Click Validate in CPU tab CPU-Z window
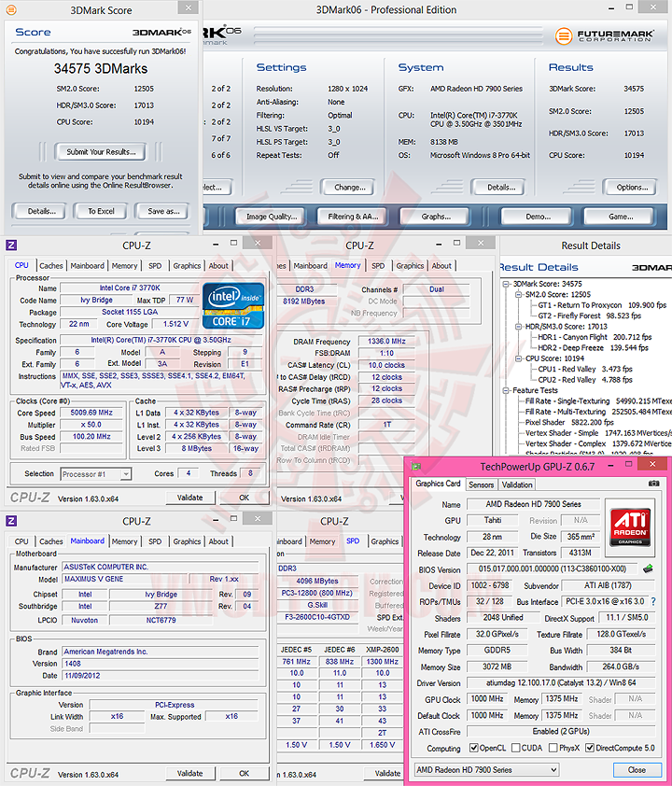 189,498
